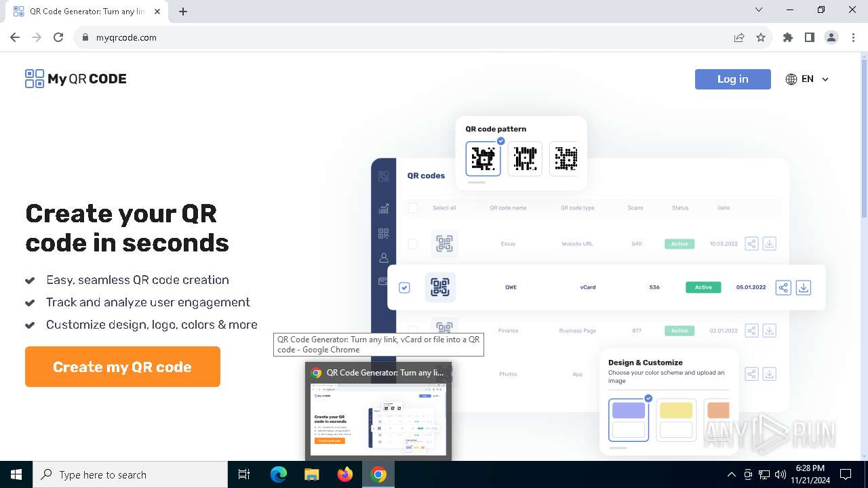The width and height of the screenshot is (868, 488).
Task: Click analytics chart icon in sidebar
Action: (384, 209)
